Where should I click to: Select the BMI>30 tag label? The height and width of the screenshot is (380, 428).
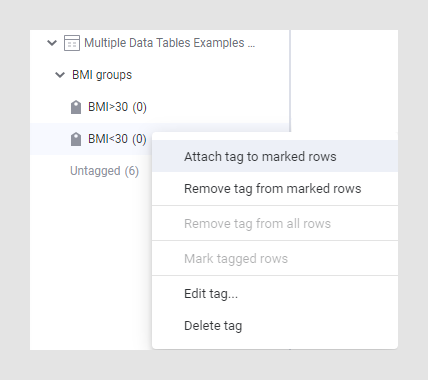(x=108, y=107)
